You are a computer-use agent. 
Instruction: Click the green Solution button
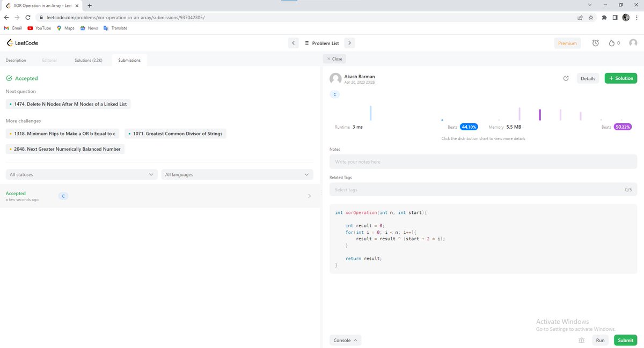click(621, 78)
